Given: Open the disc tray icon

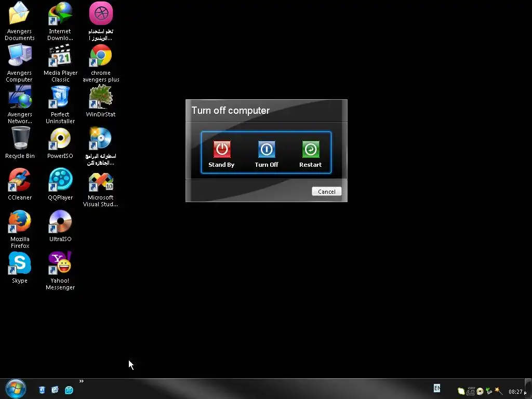Looking at the screenshot, I should point(480,392).
